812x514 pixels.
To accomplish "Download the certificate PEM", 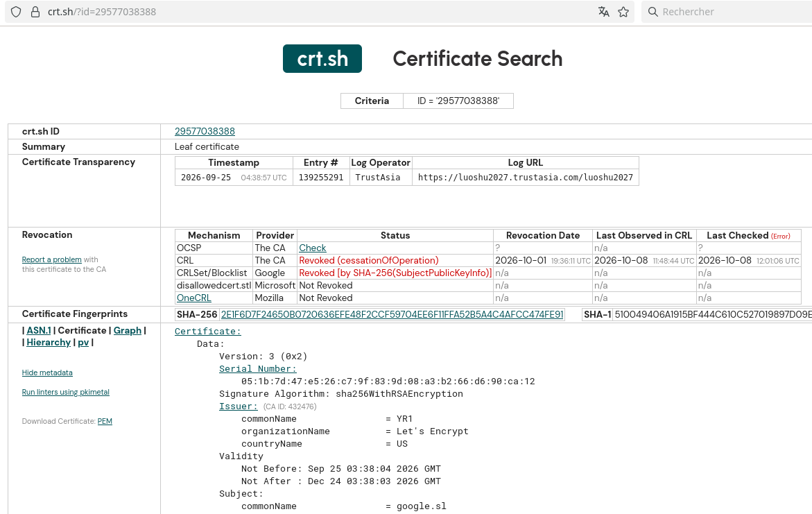I will [x=105, y=421].
